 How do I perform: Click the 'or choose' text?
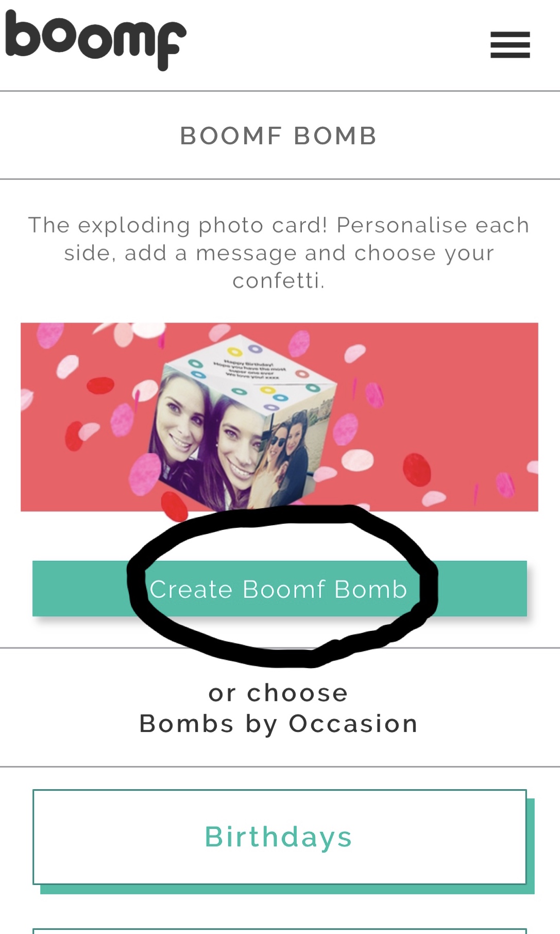[x=278, y=693]
